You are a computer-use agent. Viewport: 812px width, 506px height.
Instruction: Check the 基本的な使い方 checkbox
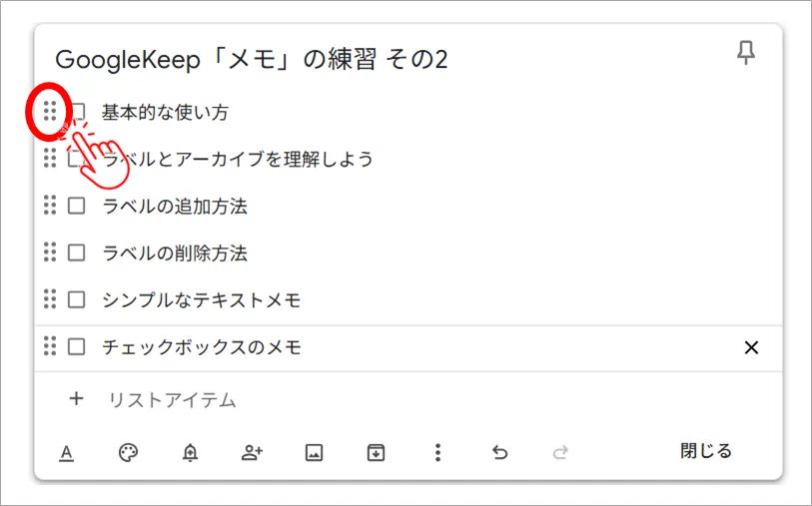[77, 112]
